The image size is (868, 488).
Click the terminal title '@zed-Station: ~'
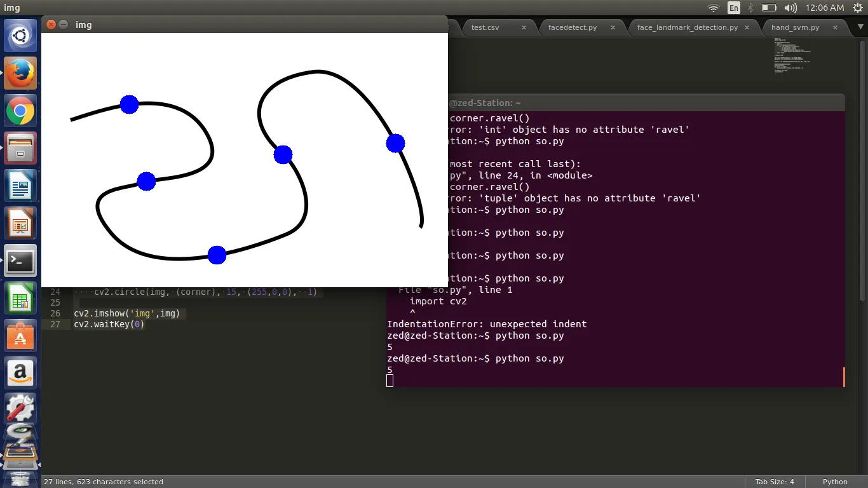coord(485,103)
